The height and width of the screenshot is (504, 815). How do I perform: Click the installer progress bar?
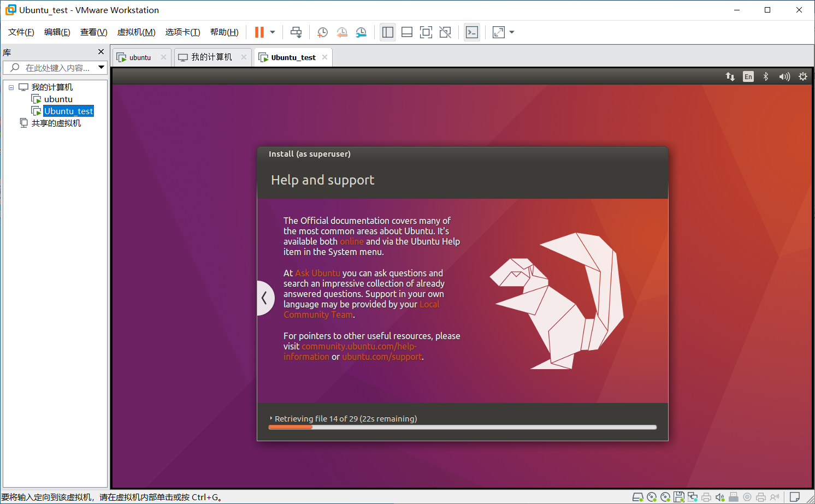pos(463,428)
